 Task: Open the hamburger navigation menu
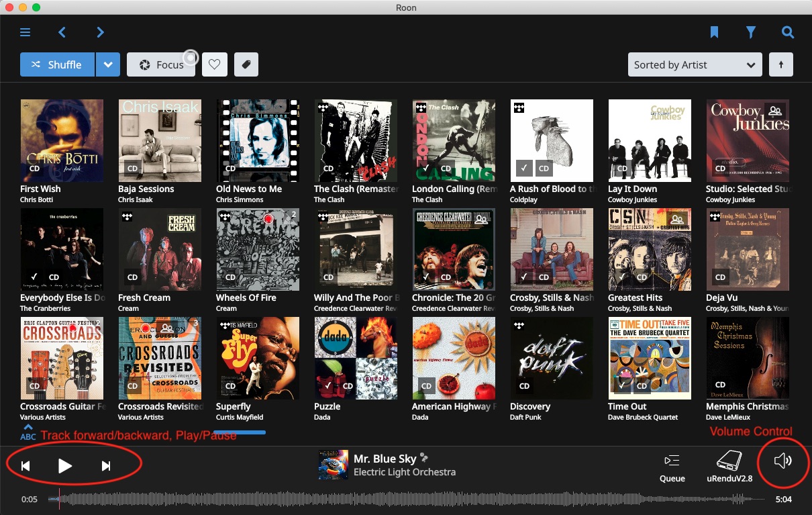coord(26,32)
